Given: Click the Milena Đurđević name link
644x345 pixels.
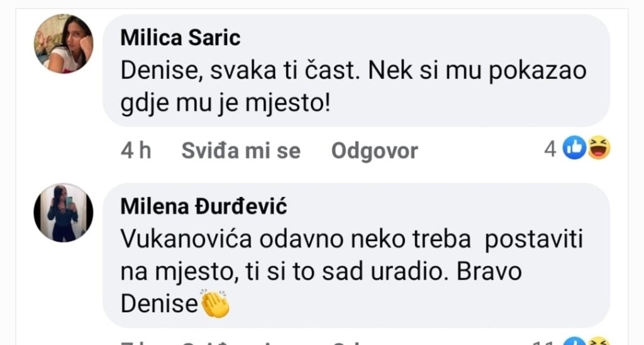Looking at the screenshot, I should (x=203, y=206).
